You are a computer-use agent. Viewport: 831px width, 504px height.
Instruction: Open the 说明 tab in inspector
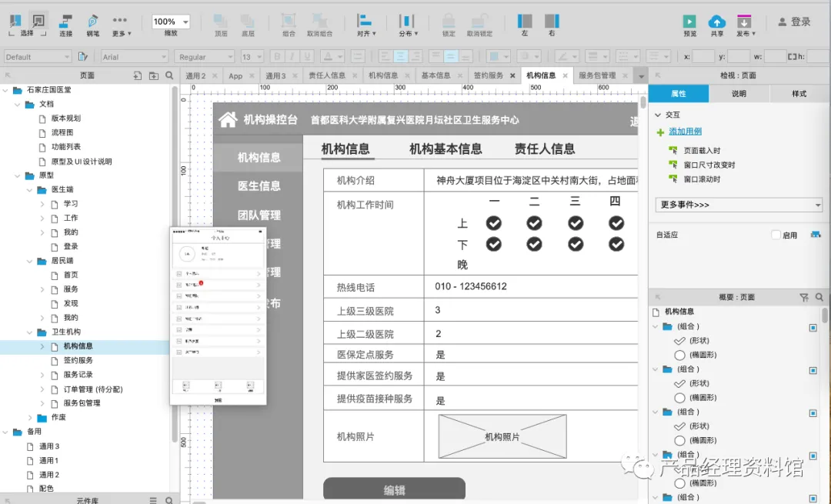point(739,94)
